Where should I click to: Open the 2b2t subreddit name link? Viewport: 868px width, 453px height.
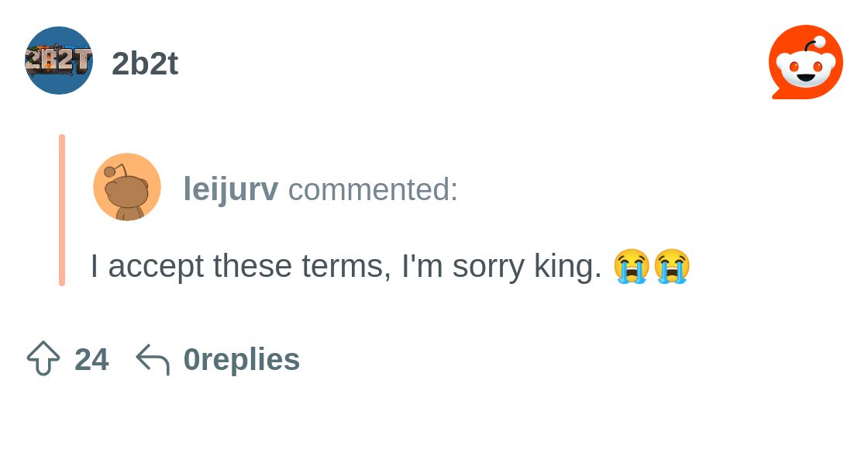(x=145, y=64)
